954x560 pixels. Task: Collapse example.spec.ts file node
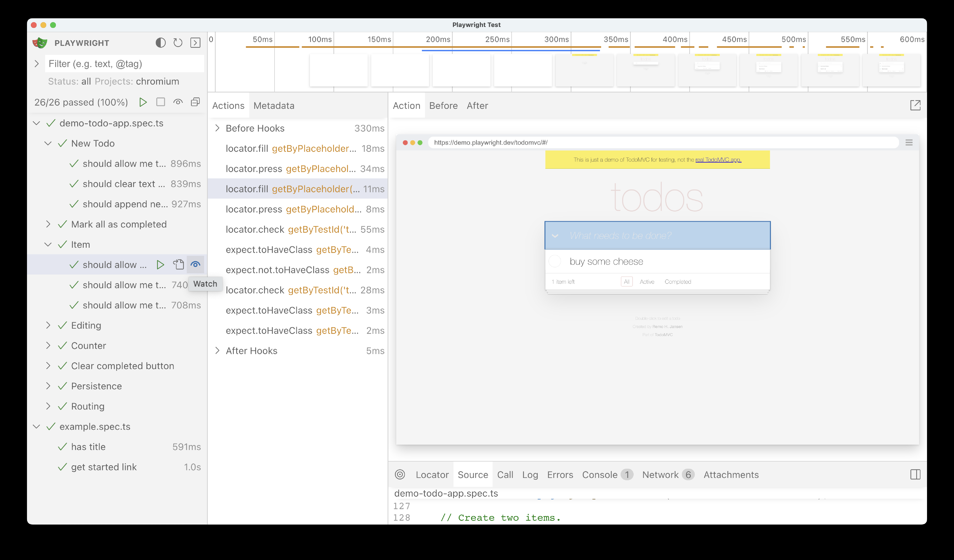coord(37,427)
